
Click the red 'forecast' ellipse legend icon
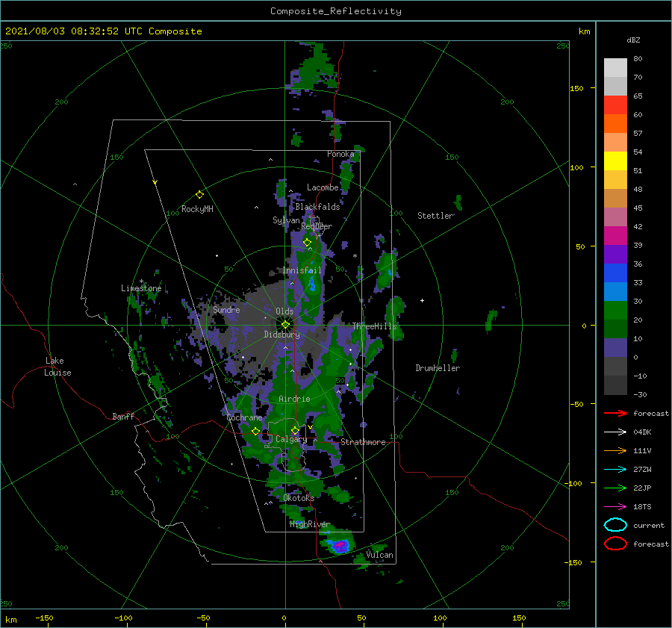[x=615, y=544]
